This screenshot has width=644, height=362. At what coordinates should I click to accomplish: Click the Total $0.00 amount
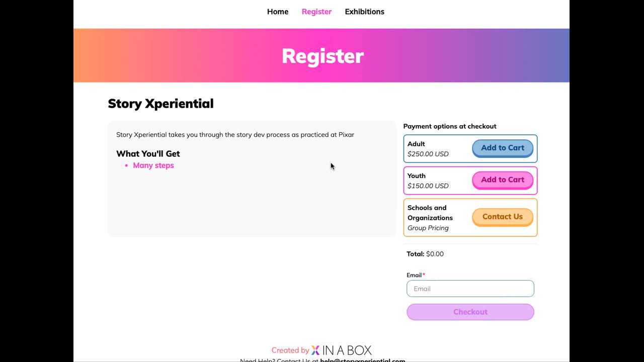(x=435, y=254)
